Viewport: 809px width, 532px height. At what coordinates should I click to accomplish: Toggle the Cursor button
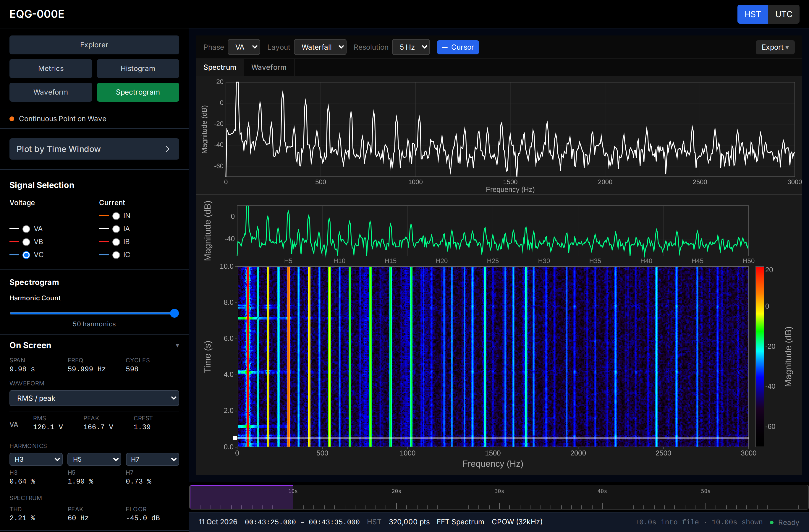click(457, 47)
